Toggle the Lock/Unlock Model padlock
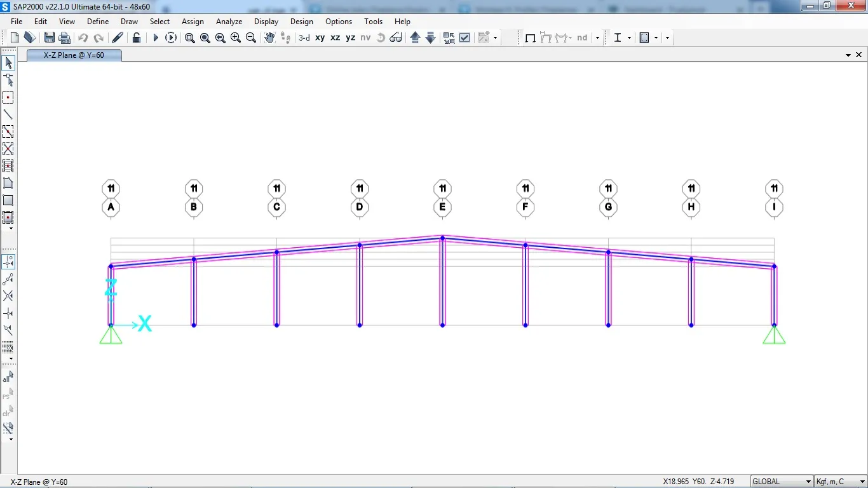The width and height of the screenshot is (868, 488). click(137, 38)
